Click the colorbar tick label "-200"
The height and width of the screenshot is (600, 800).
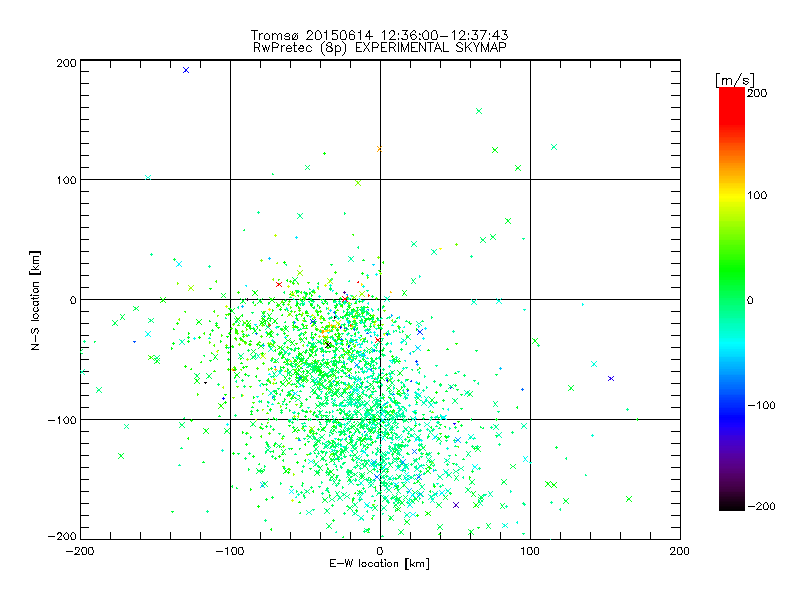(x=761, y=506)
